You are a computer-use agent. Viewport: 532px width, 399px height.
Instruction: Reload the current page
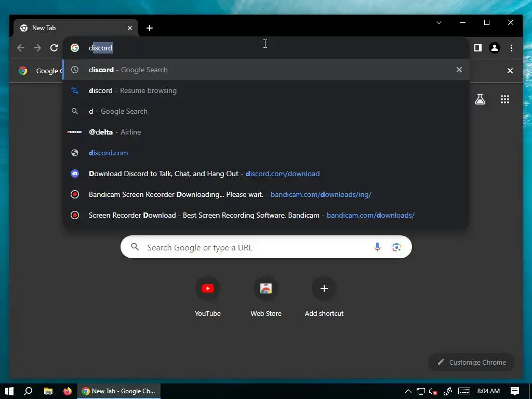[x=54, y=48]
